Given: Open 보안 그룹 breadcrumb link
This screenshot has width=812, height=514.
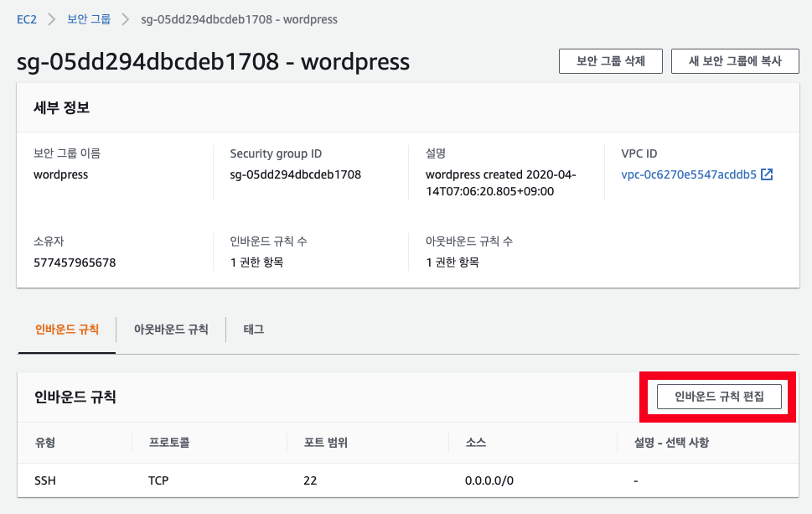Looking at the screenshot, I should coord(89,19).
